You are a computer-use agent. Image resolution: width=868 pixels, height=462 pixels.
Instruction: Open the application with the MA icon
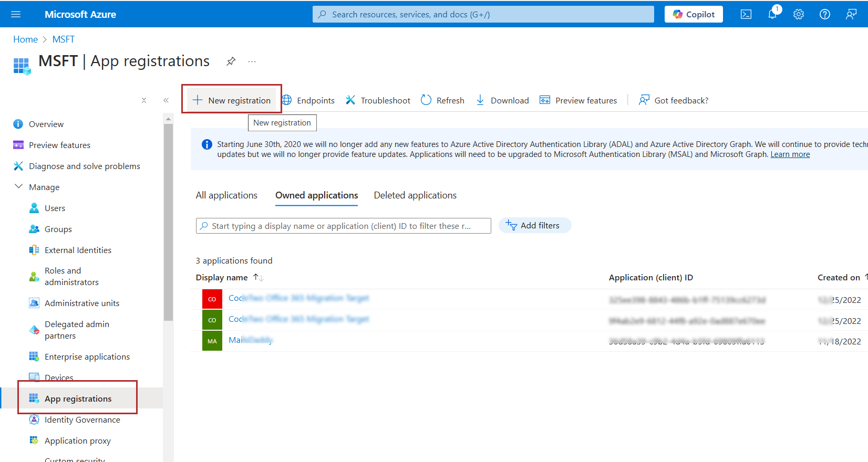pos(251,340)
